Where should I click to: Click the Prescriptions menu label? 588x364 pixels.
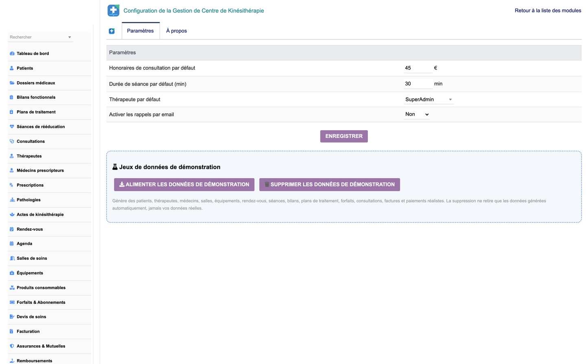pyautogui.click(x=30, y=185)
